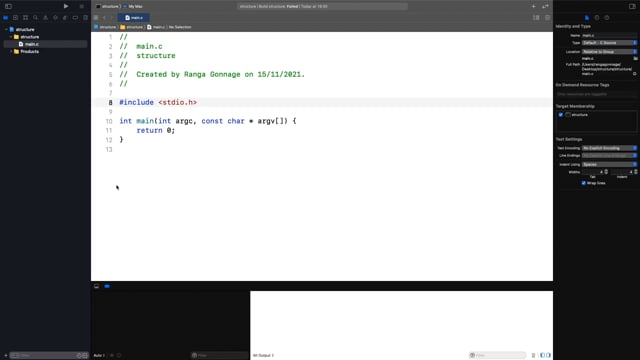The width and height of the screenshot is (640, 360).
Task: Open the related items grid icon
Action: pos(96,18)
